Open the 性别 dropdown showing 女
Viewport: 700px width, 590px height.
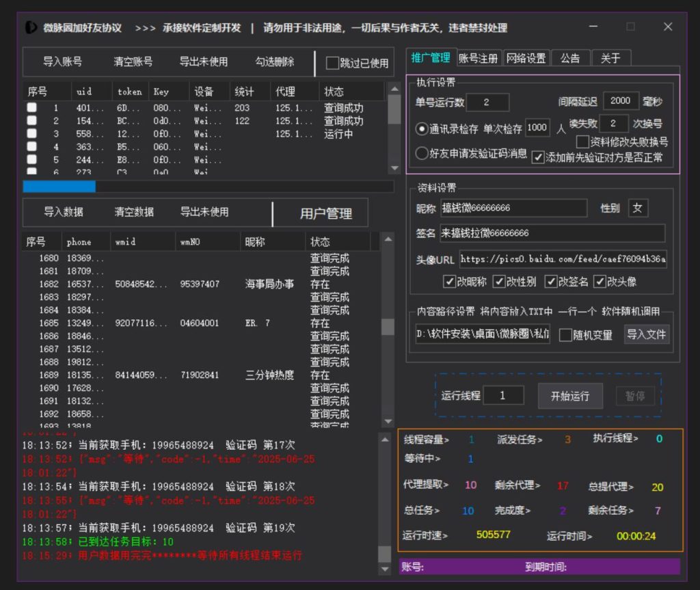point(637,209)
